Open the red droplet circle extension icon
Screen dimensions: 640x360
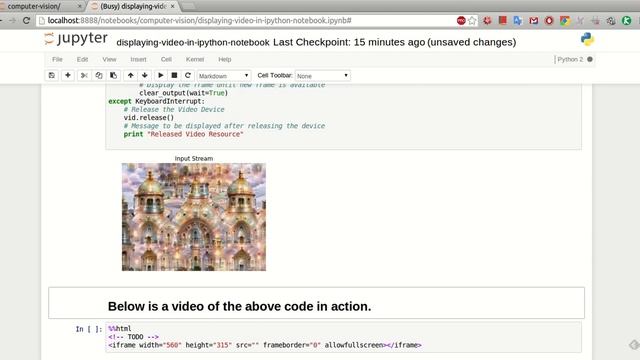click(x=549, y=20)
